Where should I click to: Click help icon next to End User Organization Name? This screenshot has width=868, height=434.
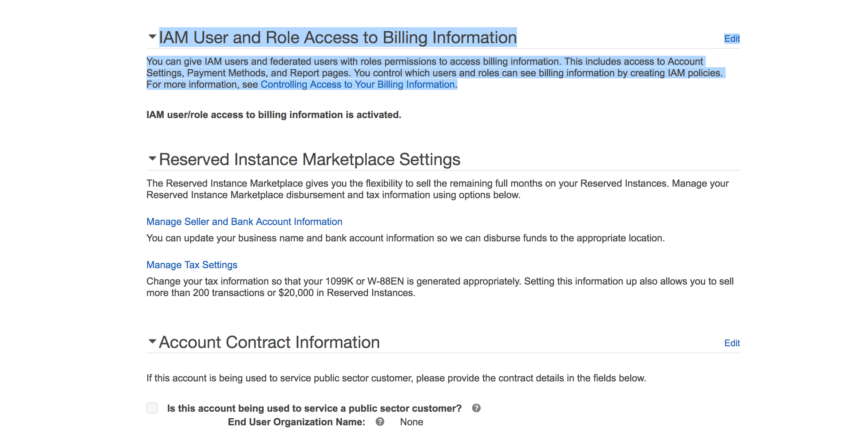[x=380, y=422]
